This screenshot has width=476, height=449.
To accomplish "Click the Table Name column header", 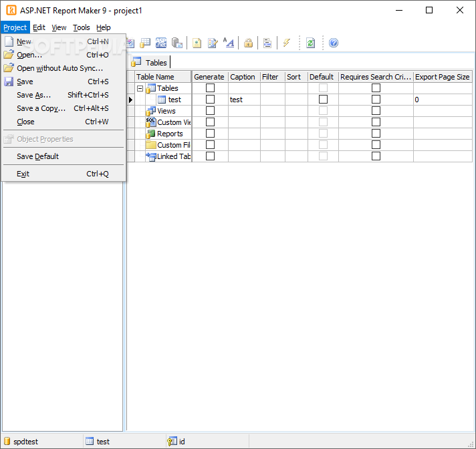I will pos(163,77).
